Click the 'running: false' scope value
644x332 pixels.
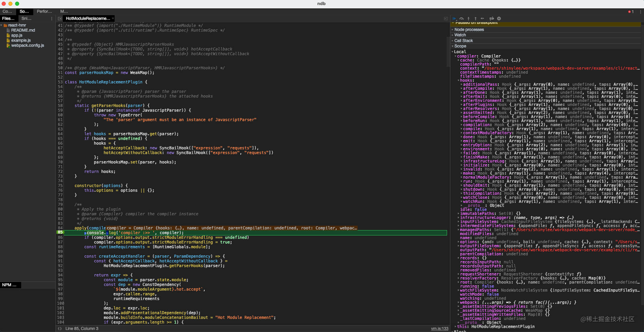click(x=477, y=286)
